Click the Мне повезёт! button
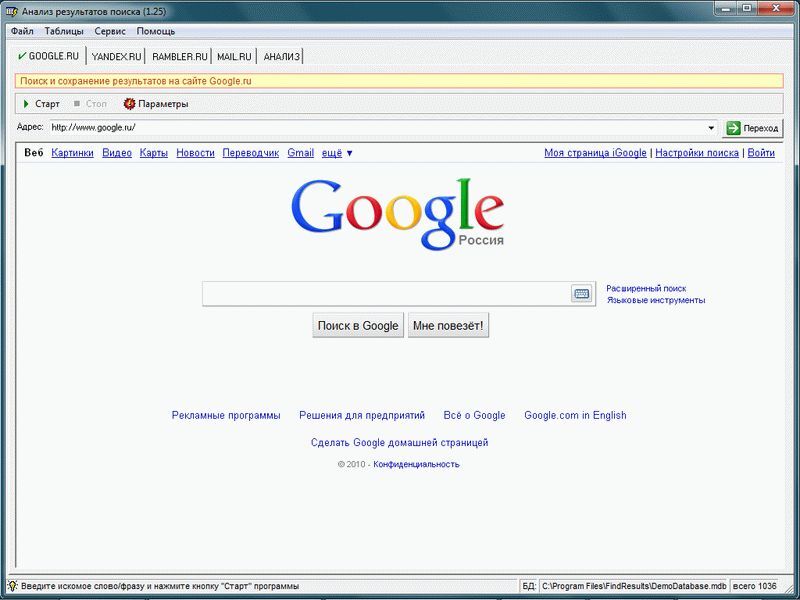Image resolution: width=800 pixels, height=600 pixels. (448, 326)
